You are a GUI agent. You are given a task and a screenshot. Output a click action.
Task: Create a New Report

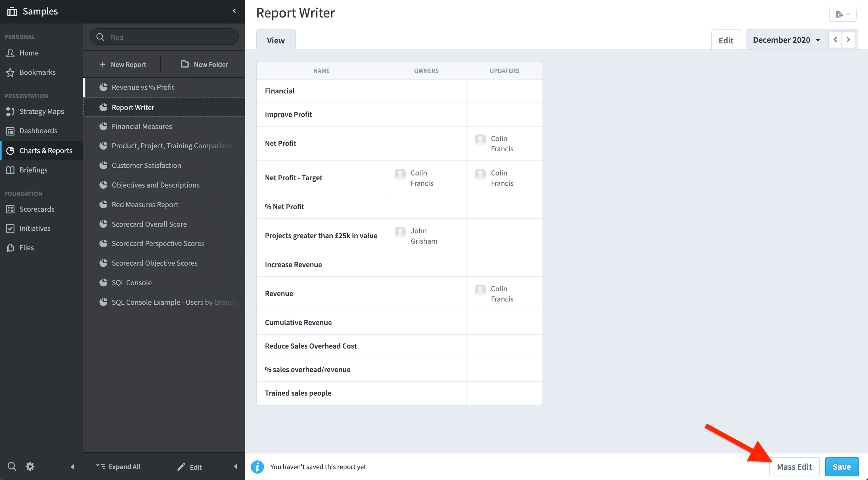123,65
